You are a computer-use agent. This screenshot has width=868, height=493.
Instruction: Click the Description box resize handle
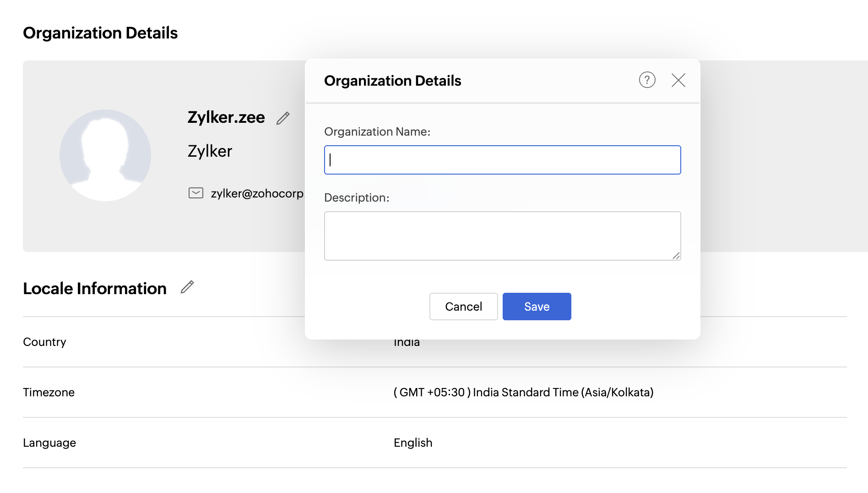pos(676,256)
